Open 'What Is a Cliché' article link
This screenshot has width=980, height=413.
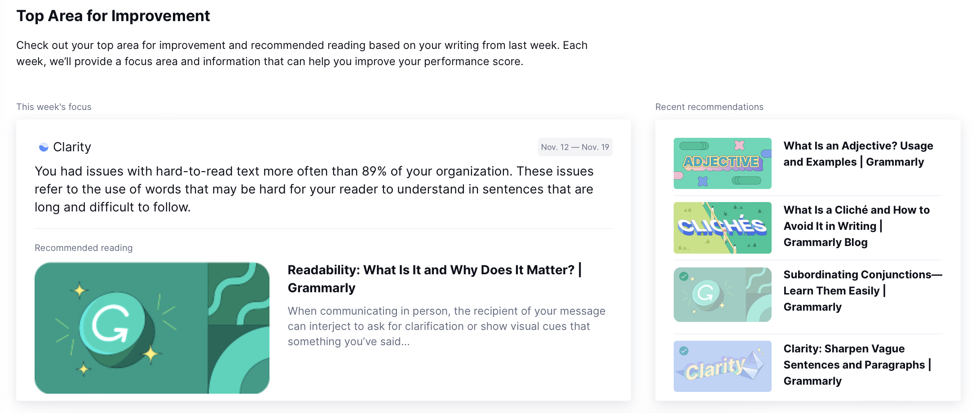[x=856, y=226]
